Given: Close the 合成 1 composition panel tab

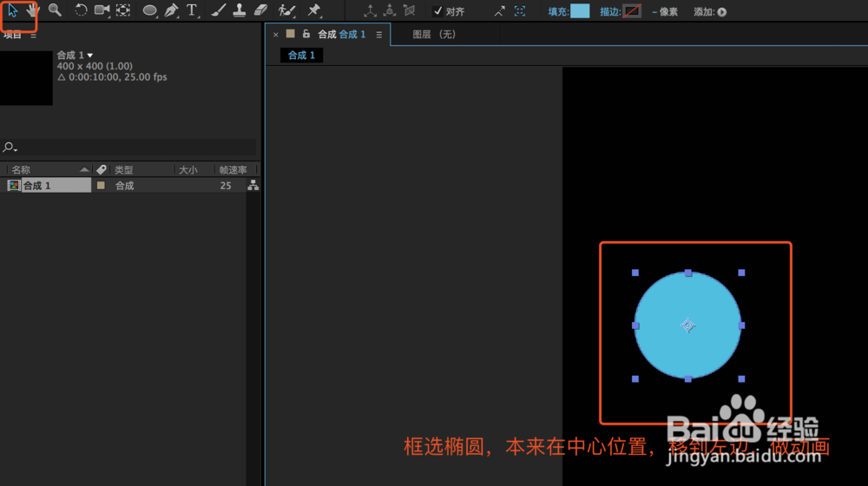Looking at the screenshot, I should tap(276, 35).
